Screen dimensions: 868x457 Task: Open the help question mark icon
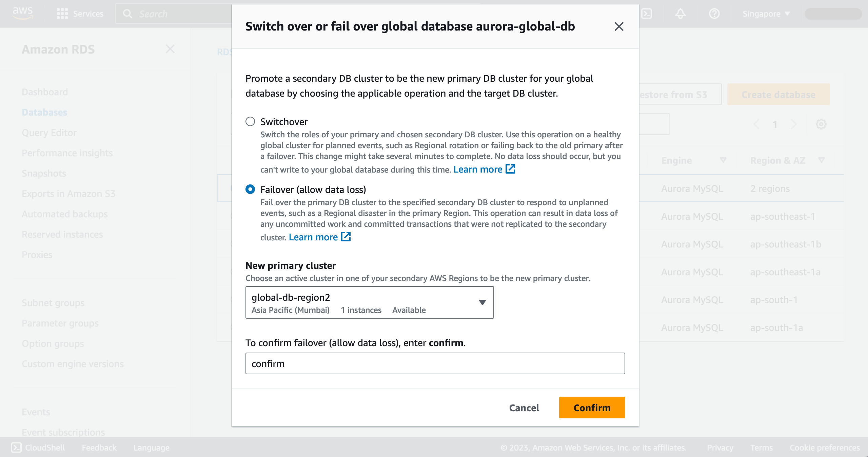[714, 14]
